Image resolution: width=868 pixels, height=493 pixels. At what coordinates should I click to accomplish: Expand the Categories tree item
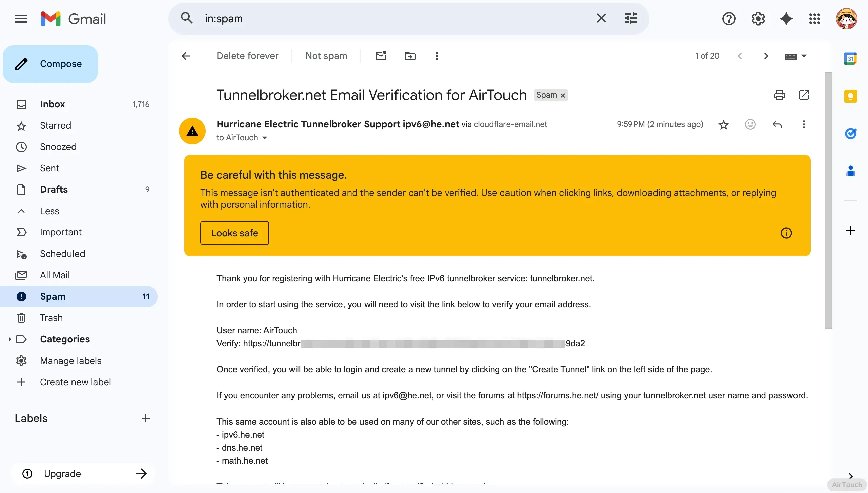[x=9, y=339]
